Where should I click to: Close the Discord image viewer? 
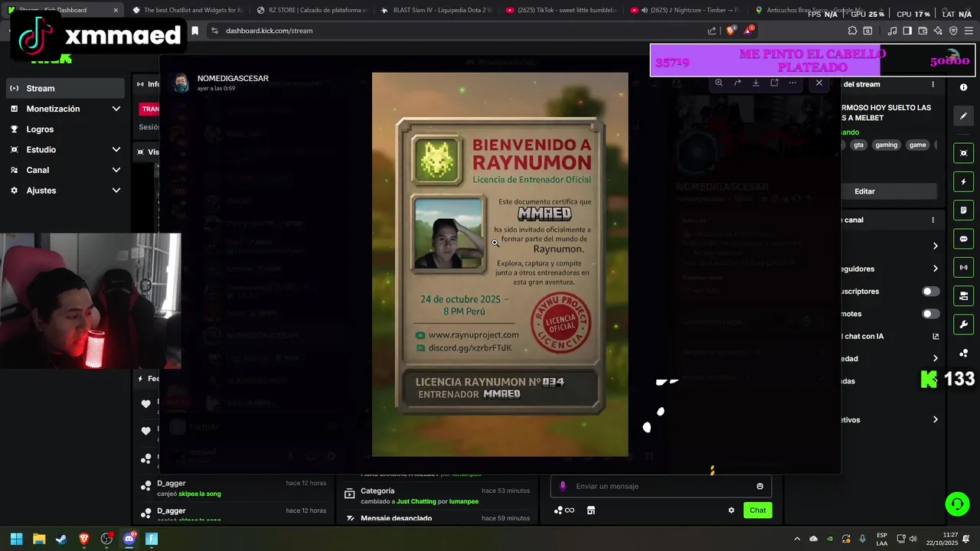click(x=819, y=83)
